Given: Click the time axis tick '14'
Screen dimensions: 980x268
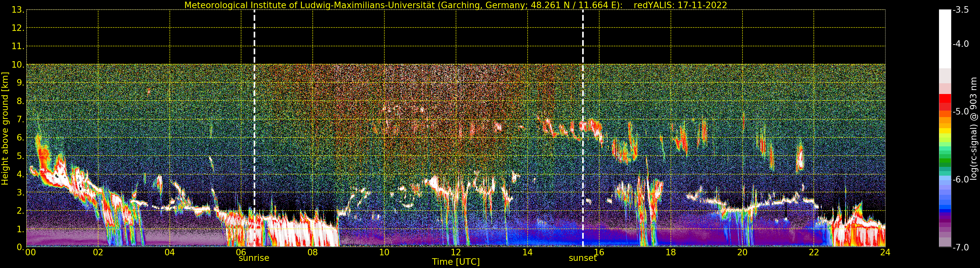Looking at the screenshot, I should coord(527,252).
